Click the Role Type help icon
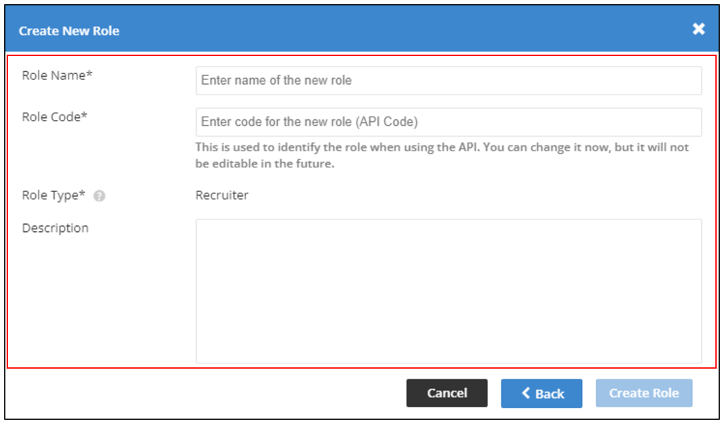 [99, 196]
